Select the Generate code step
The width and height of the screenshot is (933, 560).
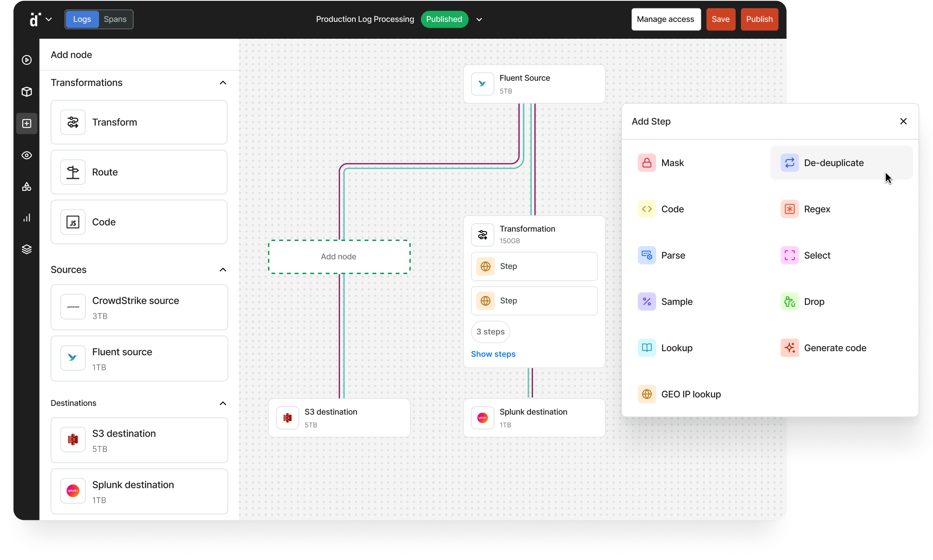point(834,348)
